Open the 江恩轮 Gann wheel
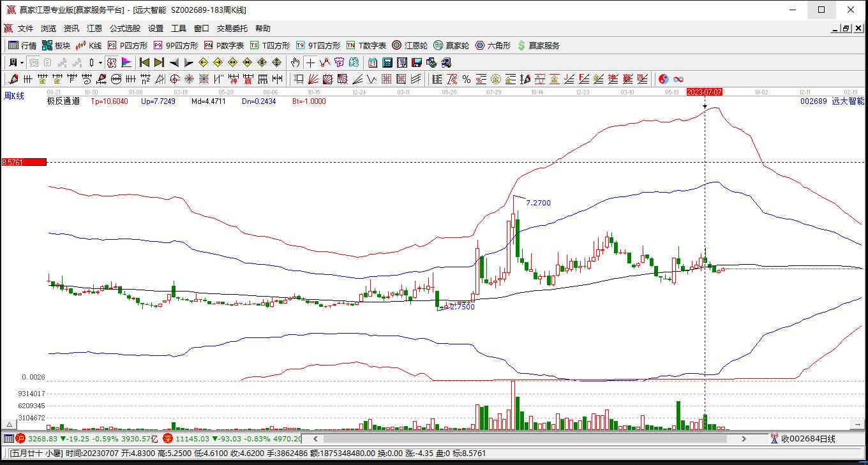Viewport: 868px width, 465px height. point(410,45)
